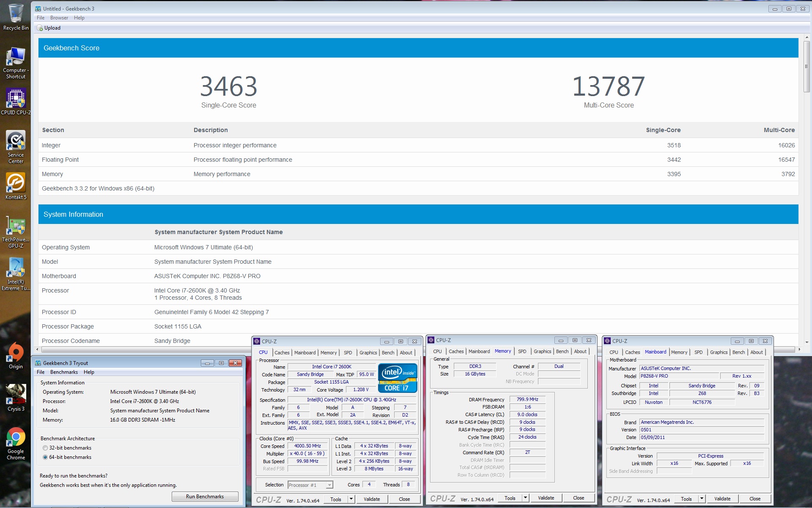Launch Kontakt 5 from the desktop

tap(16, 186)
